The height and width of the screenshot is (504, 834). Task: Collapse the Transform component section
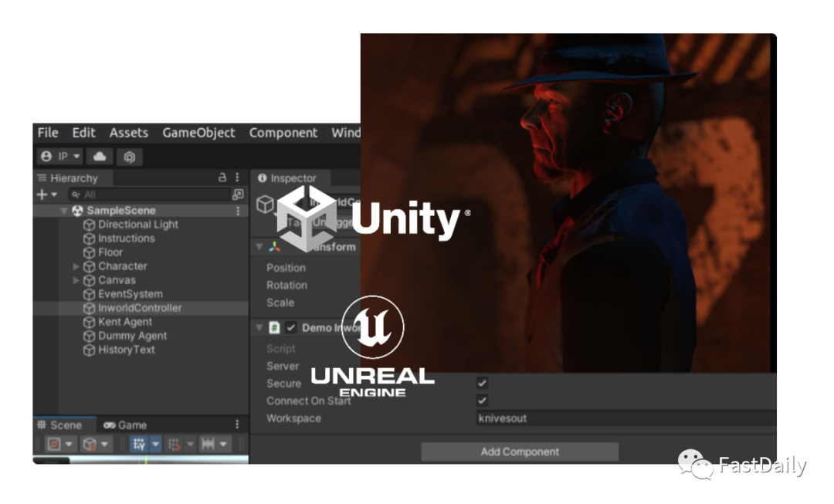pos(259,247)
